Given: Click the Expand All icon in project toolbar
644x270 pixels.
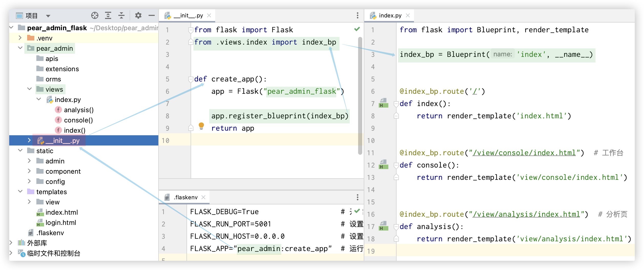Looking at the screenshot, I should click(108, 16).
